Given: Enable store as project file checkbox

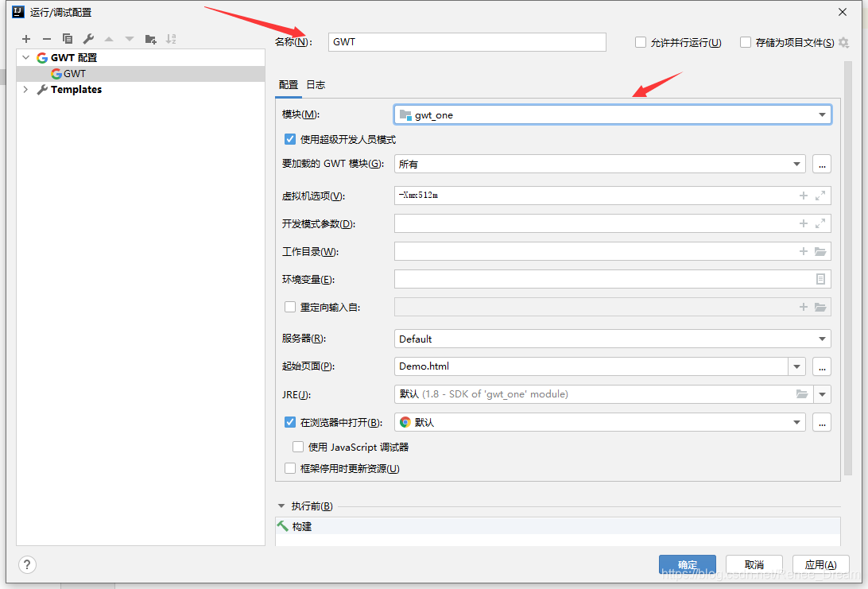Looking at the screenshot, I should click(x=746, y=43).
